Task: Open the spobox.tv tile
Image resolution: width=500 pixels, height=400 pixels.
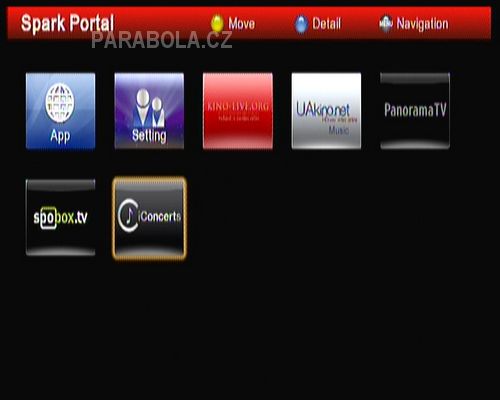Action: click(60, 217)
